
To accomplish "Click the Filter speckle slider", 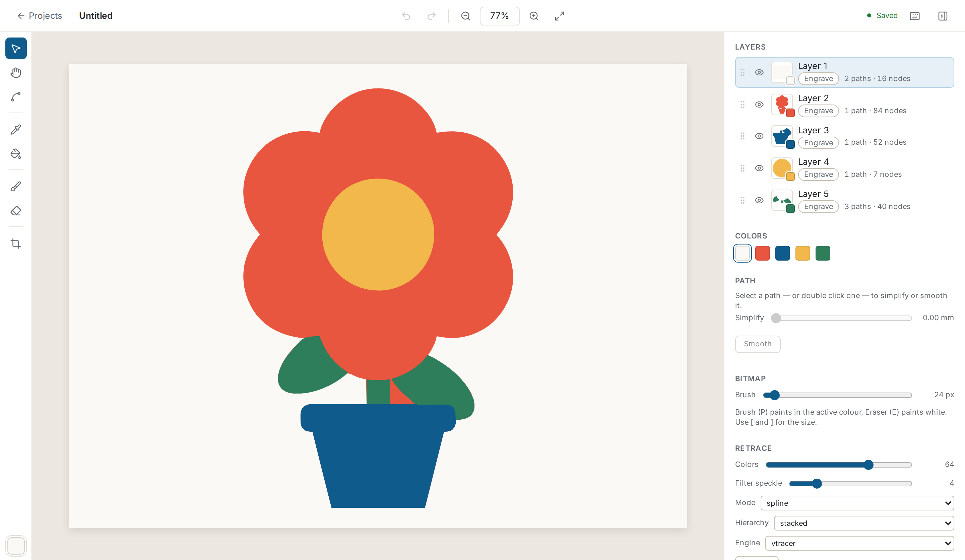I will (x=850, y=483).
